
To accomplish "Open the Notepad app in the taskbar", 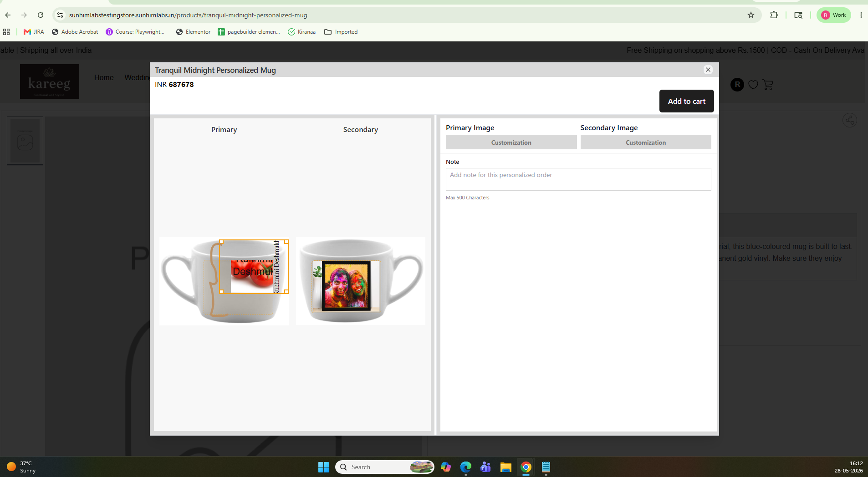I will pyautogui.click(x=546, y=467).
